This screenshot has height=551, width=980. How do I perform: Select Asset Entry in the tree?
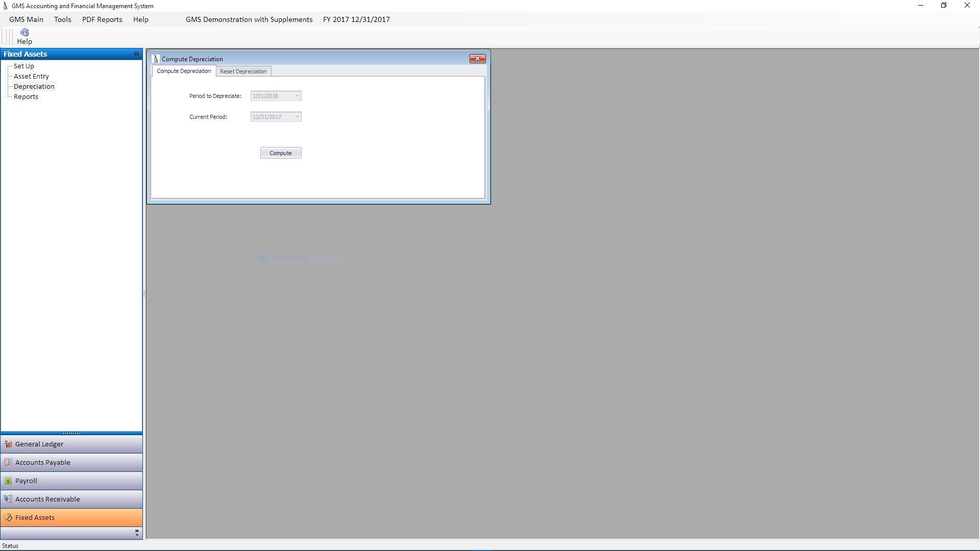31,77
